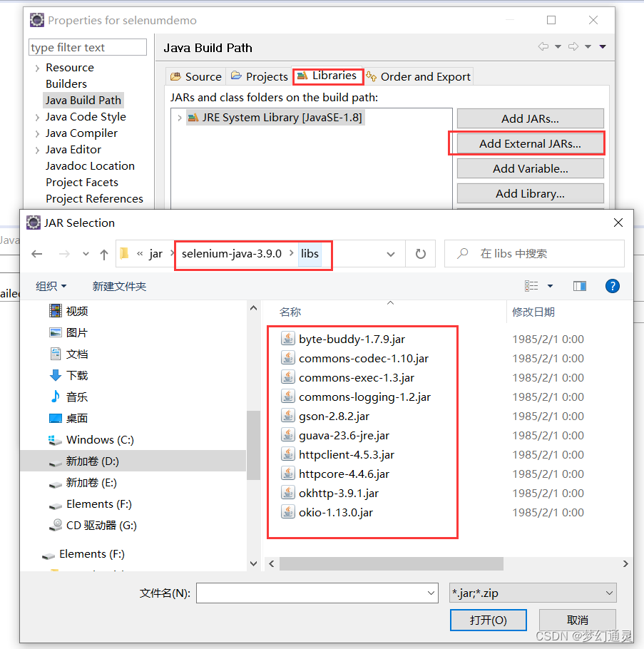
Task: Select okhttp-3.9.1.jar
Action: click(339, 493)
